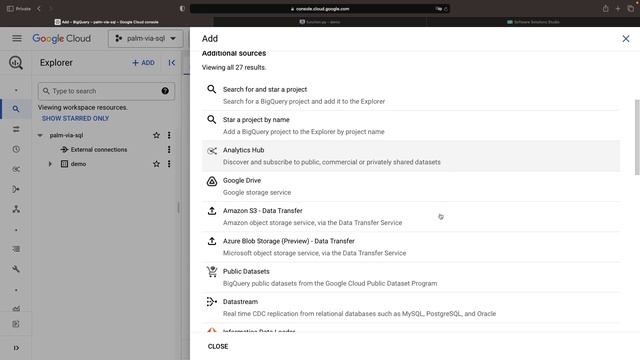
Task: Click the BigQuery product icon
Action: (16, 62)
